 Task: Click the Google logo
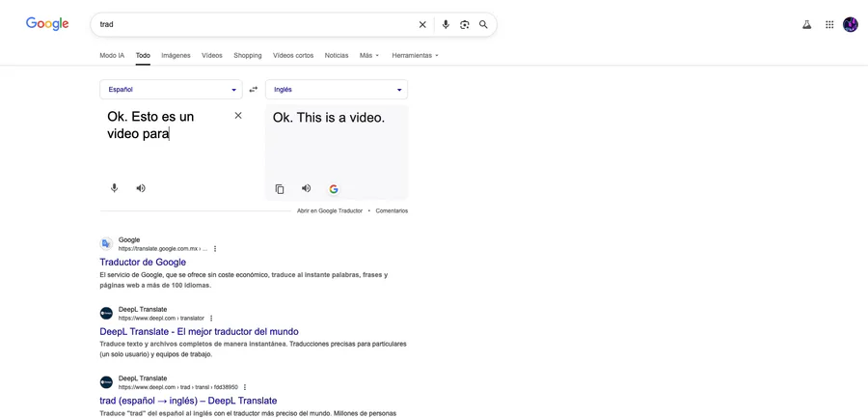click(x=47, y=24)
